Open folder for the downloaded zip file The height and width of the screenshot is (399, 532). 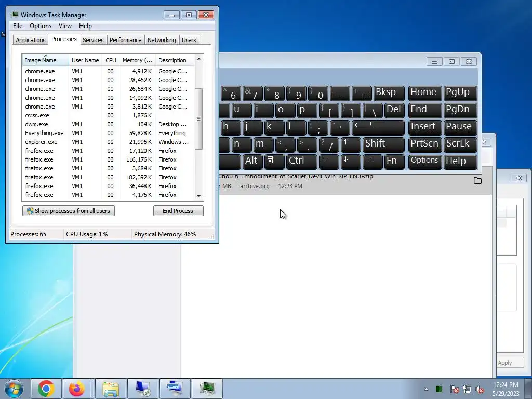[478, 180]
